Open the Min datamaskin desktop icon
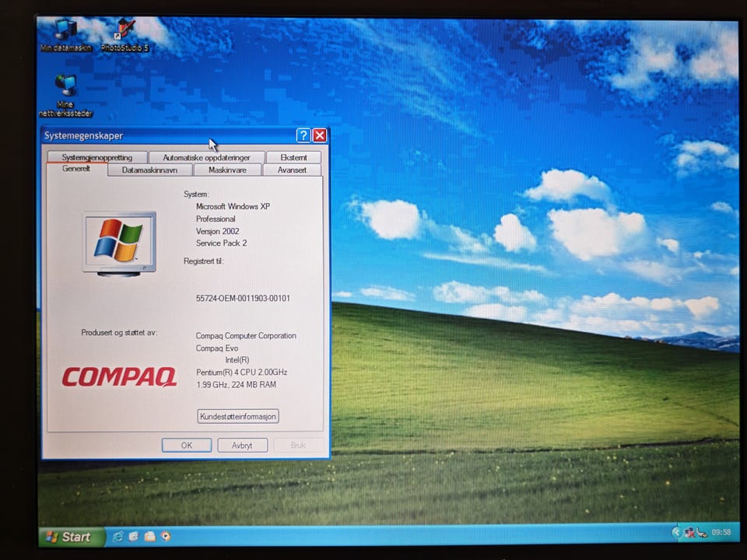Screen dimensions: 747x560 (65, 34)
